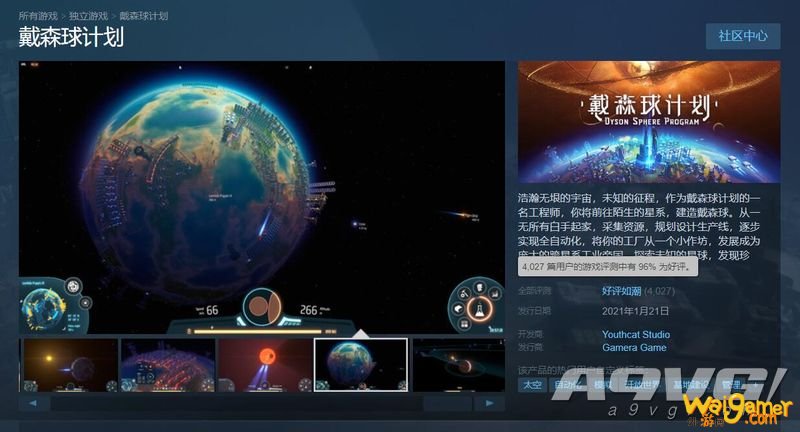Select the 自动化 tag

[568, 385]
